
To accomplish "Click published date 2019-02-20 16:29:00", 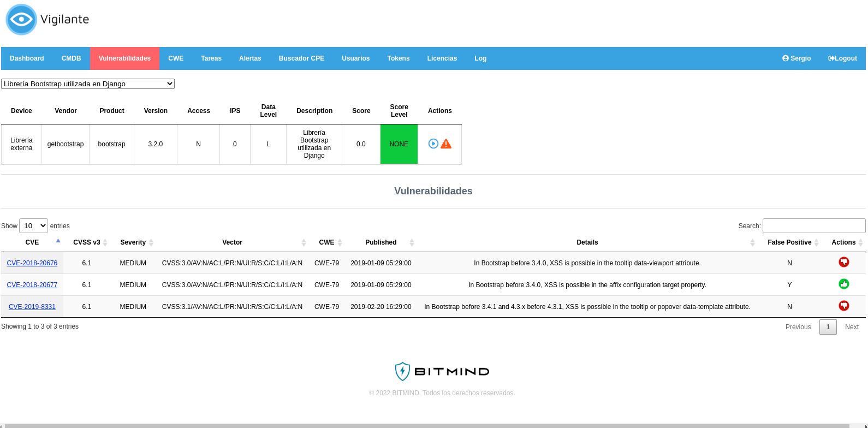I will [x=381, y=307].
